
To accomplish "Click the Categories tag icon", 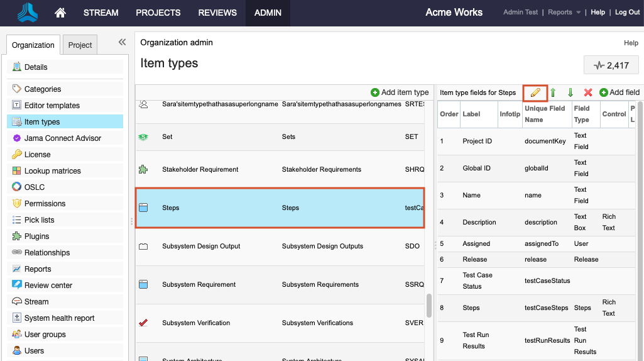I will [x=16, y=89].
